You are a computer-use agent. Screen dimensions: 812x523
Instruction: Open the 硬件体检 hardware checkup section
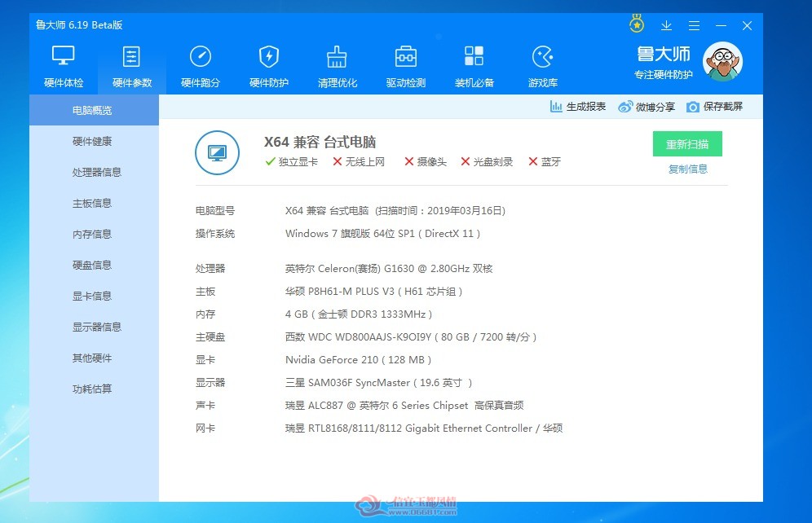pyautogui.click(x=63, y=67)
